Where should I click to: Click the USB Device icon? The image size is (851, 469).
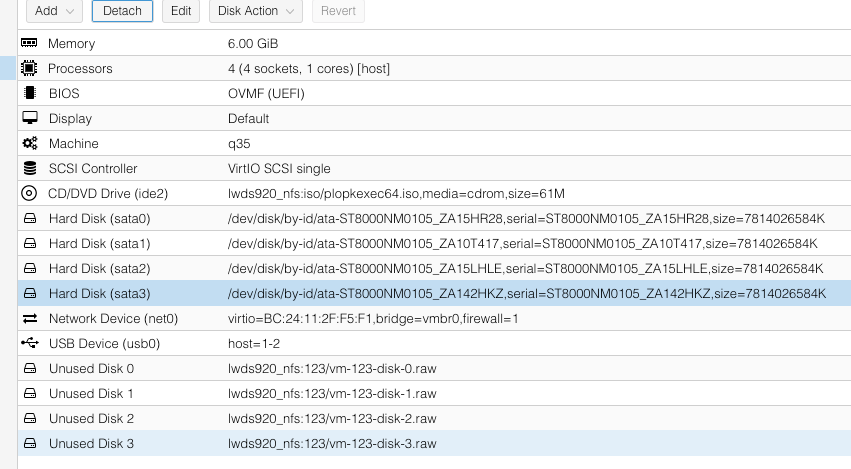29,344
